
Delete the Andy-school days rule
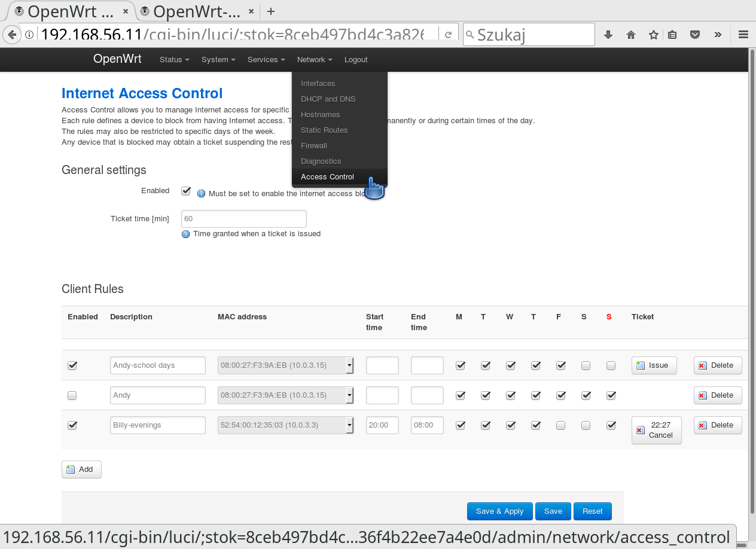pyautogui.click(x=718, y=365)
